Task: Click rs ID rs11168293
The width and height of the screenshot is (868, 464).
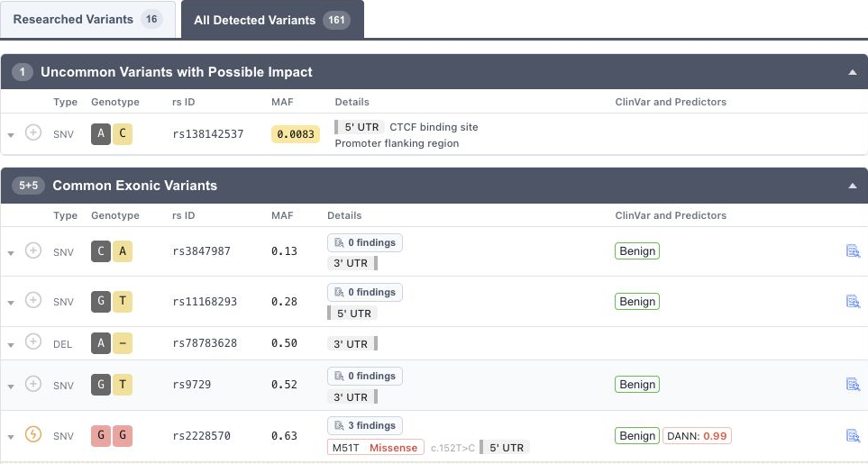Action: [205, 302]
